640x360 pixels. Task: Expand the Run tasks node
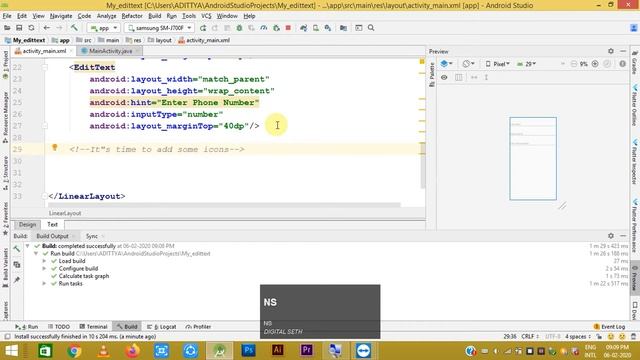[44, 283]
